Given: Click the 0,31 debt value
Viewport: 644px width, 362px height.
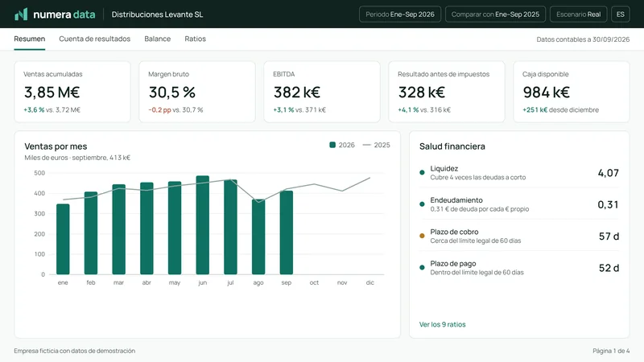Looking at the screenshot, I should click(x=608, y=204).
